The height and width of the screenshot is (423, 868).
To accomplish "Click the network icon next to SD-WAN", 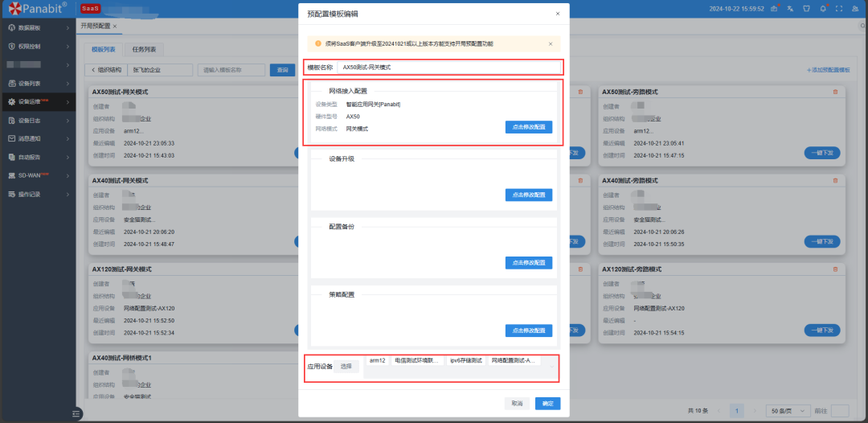I will pyautogui.click(x=11, y=175).
